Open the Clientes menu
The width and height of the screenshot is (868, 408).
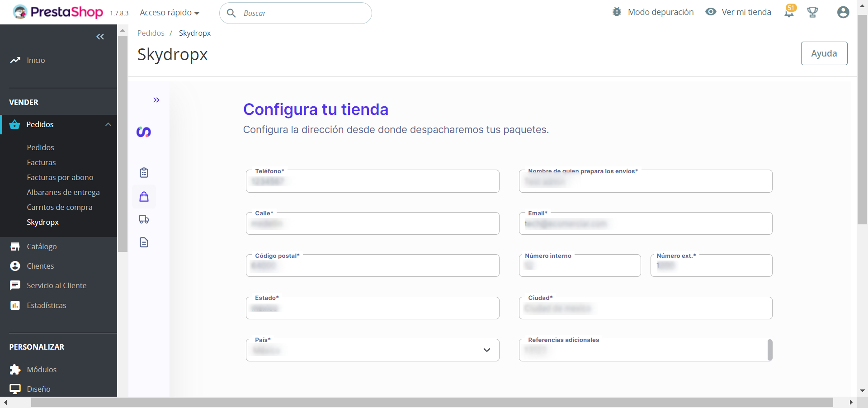pyautogui.click(x=40, y=266)
